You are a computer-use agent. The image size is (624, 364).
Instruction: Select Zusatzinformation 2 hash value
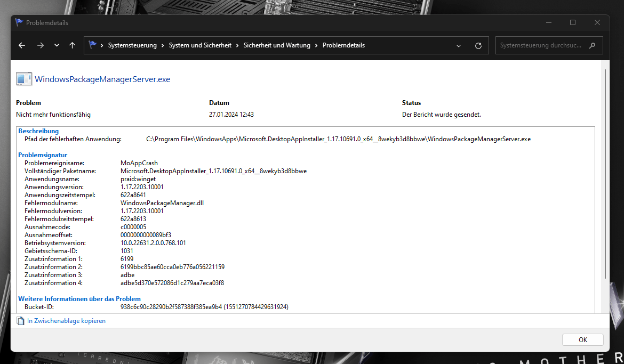point(172,267)
